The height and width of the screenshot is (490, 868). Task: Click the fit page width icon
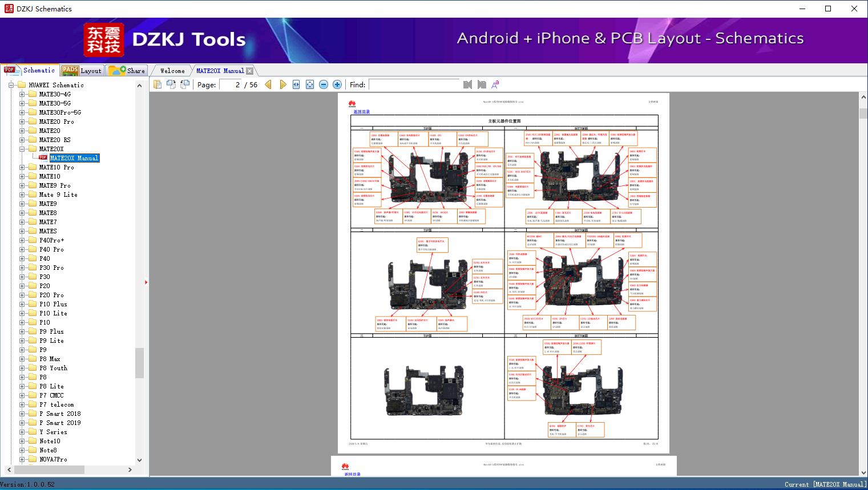pyautogui.click(x=296, y=84)
